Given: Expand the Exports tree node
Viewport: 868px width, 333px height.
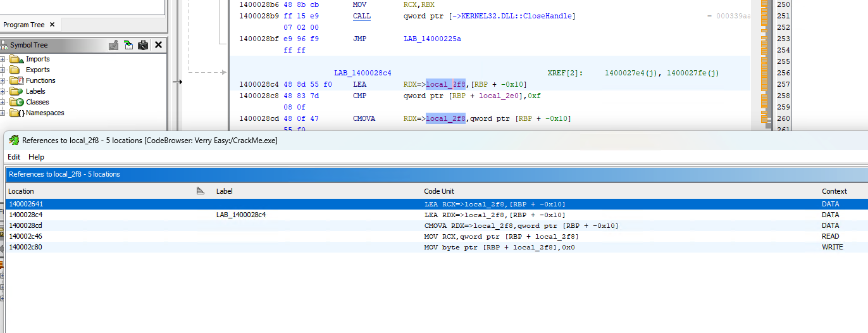Looking at the screenshot, I should [x=3, y=70].
